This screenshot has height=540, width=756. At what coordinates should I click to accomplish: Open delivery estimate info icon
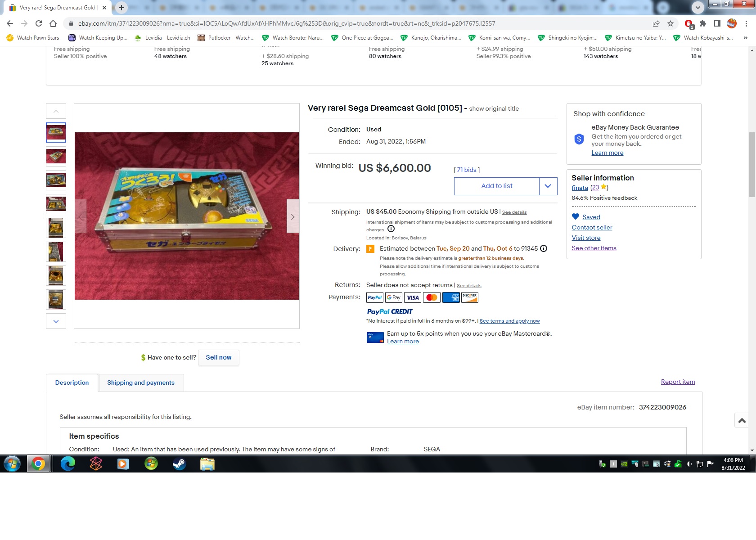pos(544,248)
